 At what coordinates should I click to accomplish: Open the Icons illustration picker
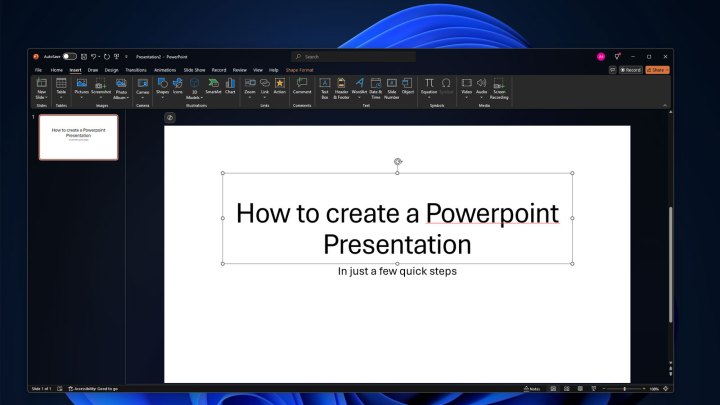click(178, 85)
